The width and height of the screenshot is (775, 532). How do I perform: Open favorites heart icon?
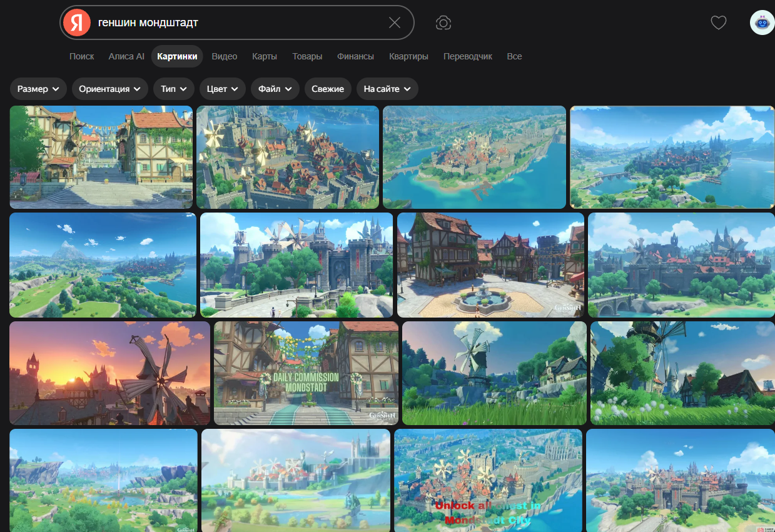click(719, 23)
